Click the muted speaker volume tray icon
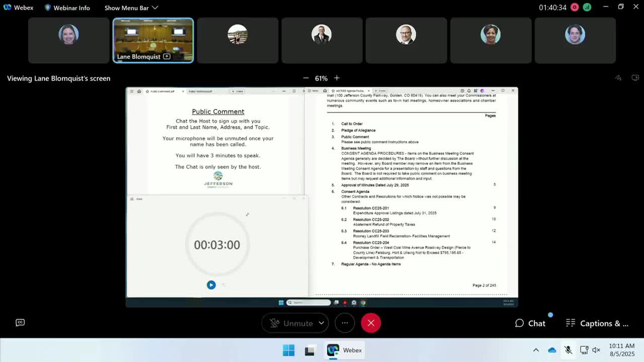The height and width of the screenshot is (362, 644). (x=596, y=350)
